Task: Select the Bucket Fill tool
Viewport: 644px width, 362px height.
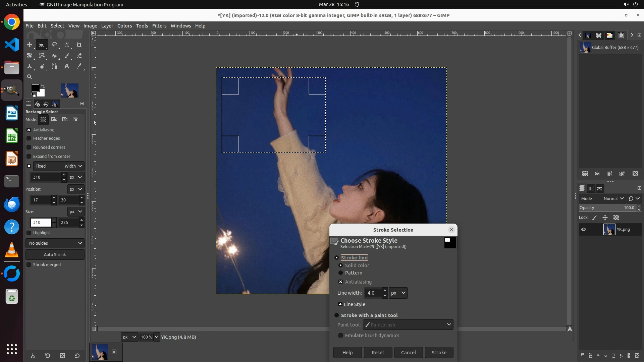Action: [54, 56]
